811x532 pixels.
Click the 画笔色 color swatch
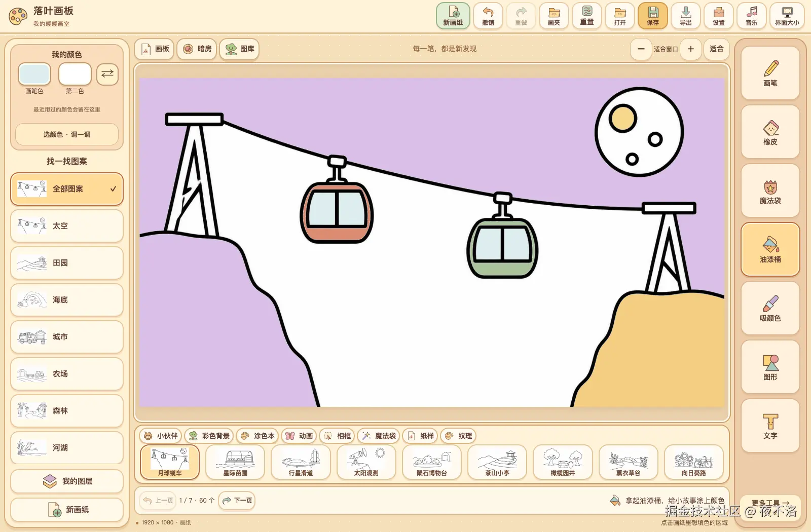(x=34, y=74)
